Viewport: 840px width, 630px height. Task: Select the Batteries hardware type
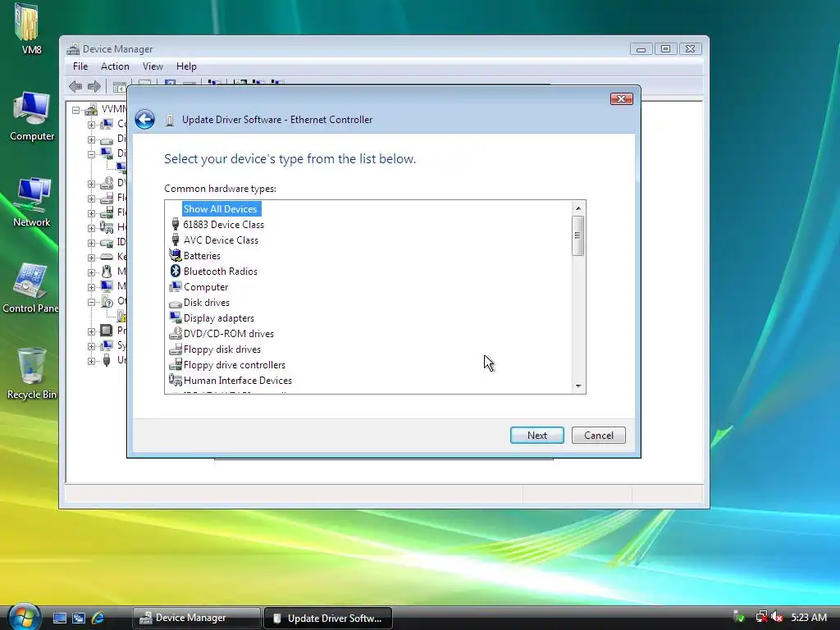[202, 256]
